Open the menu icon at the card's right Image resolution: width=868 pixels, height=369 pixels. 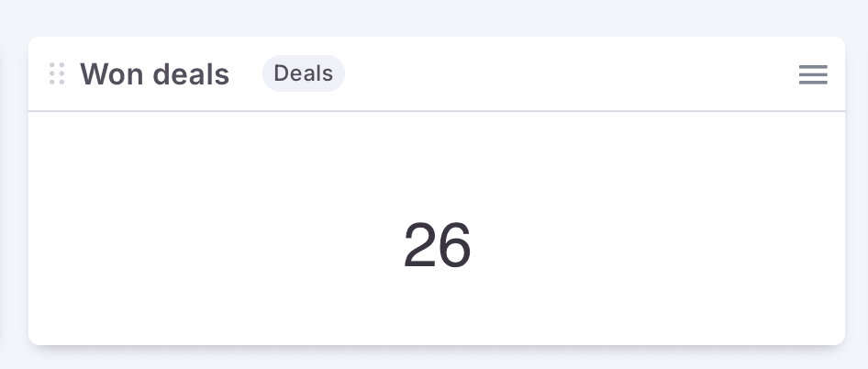813,74
